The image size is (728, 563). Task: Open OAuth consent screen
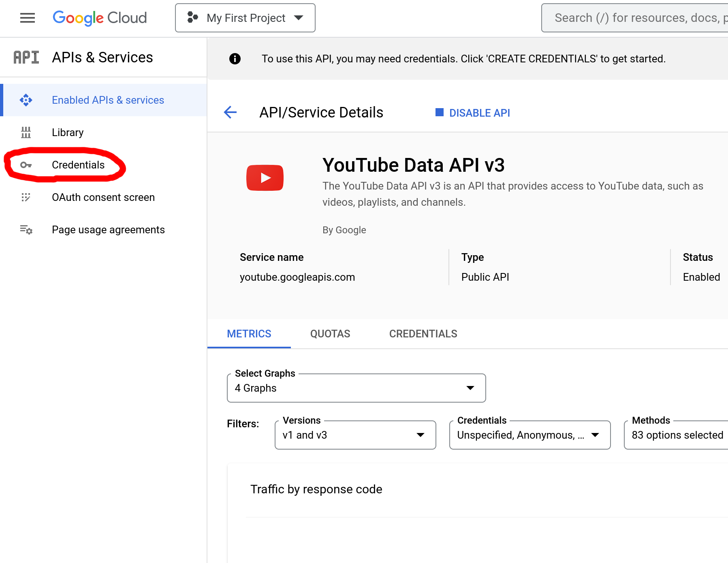point(103,197)
